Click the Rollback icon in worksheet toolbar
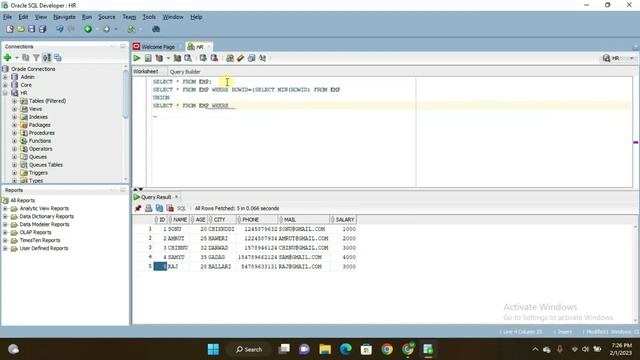Image resolution: width=640 pixels, height=360 pixels. (x=214, y=58)
